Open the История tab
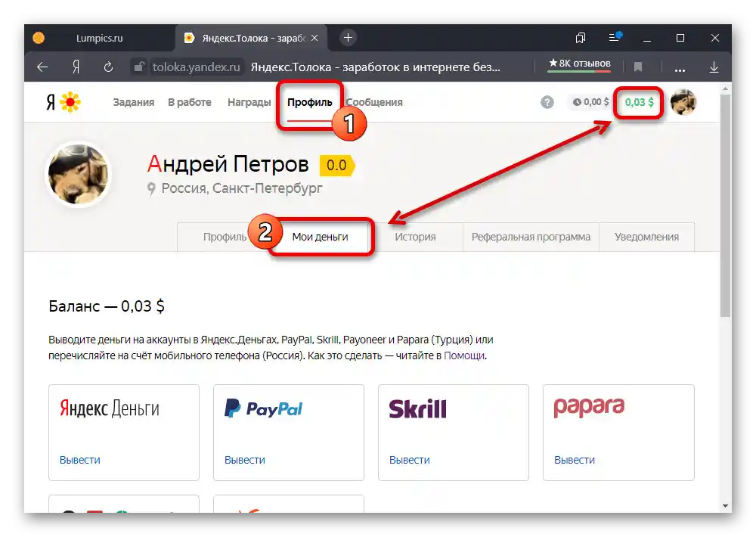This screenshot has width=756, height=537. point(415,237)
